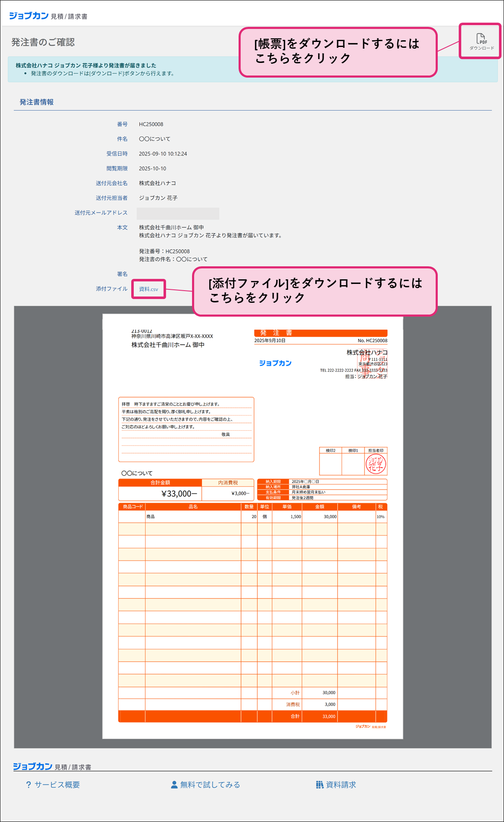Click the greyed-out sender email address field
This screenshot has width=504, height=822.
tap(178, 213)
